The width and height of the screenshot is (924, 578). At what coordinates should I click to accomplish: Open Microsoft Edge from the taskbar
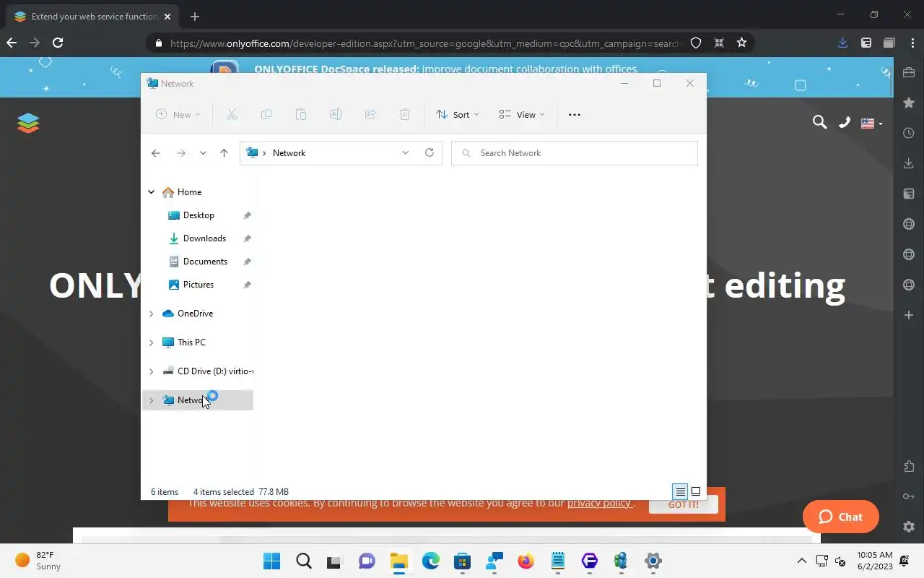pyautogui.click(x=430, y=561)
